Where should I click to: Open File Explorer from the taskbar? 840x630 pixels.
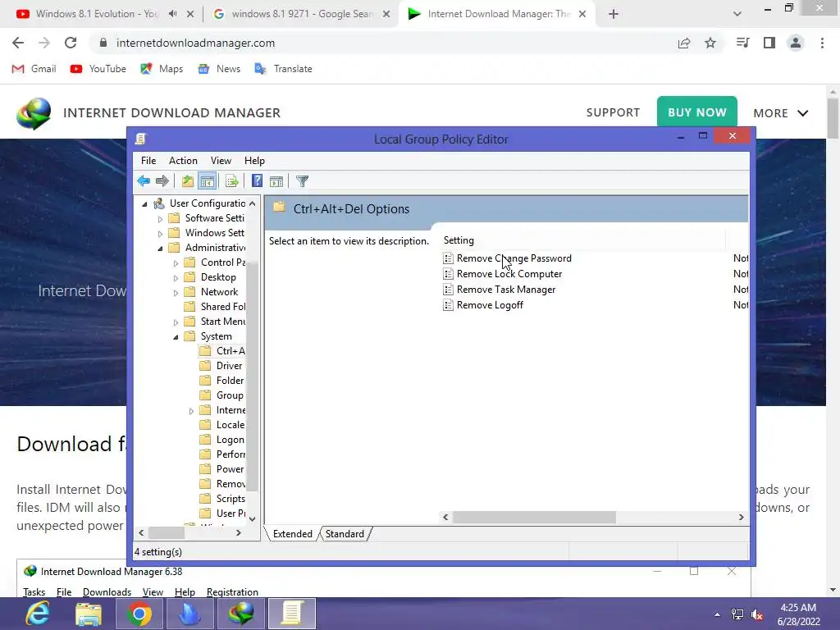(89, 614)
